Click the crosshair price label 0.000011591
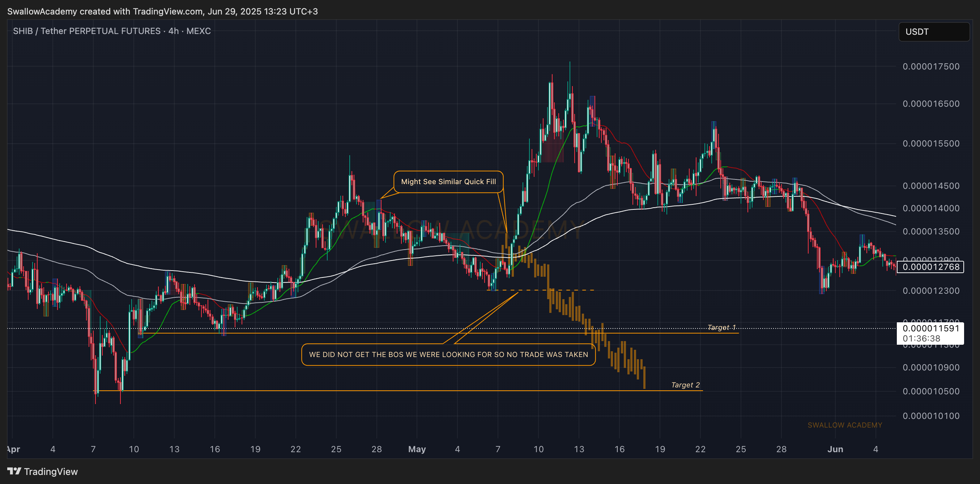 tap(930, 328)
